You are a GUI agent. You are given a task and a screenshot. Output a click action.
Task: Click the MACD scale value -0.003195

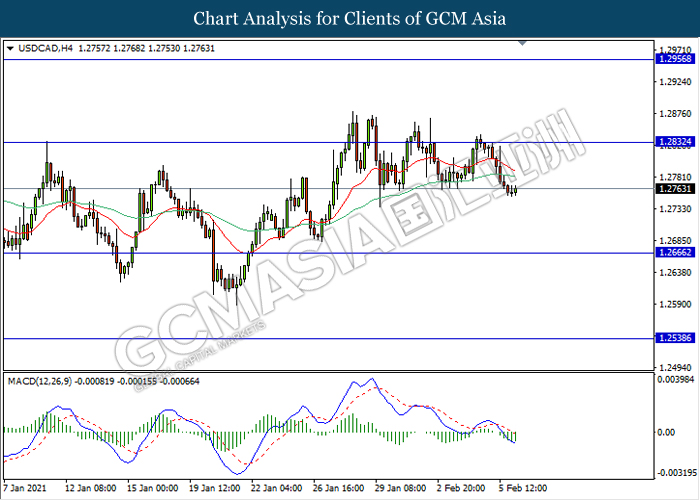click(x=675, y=473)
